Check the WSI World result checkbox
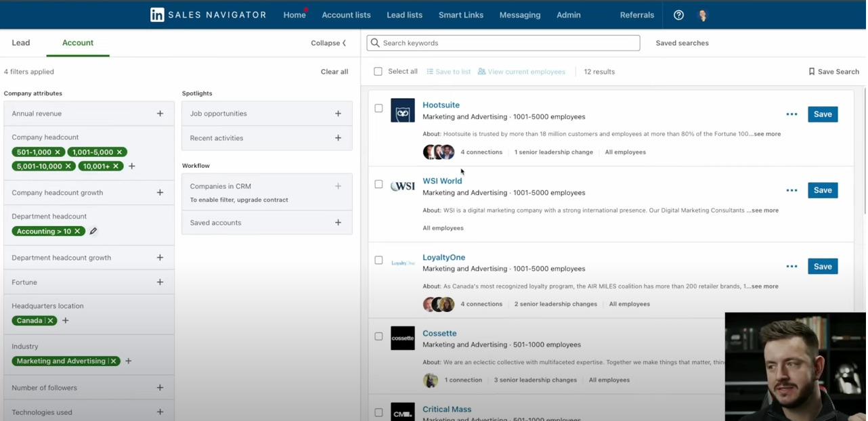868x421 pixels. 378,184
